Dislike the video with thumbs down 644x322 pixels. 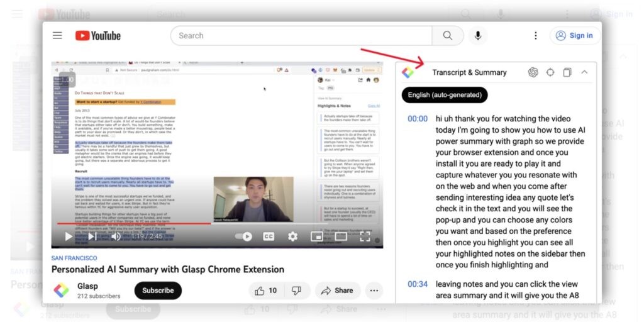pyautogui.click(x=296, y=291)
